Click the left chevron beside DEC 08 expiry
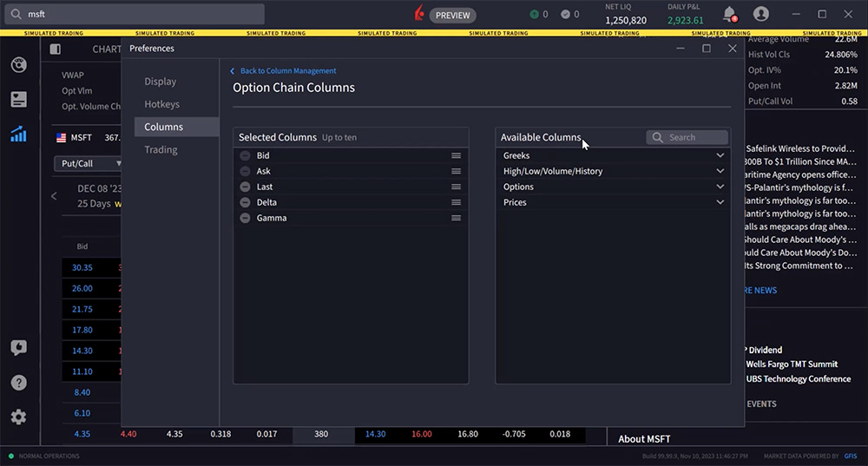This screenshot has width=868, height=466. (54, 196)
